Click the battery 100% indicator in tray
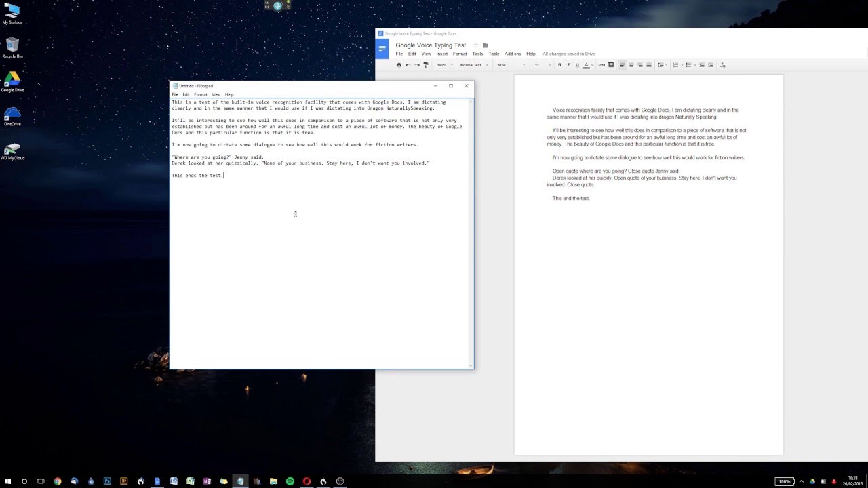The height and width of the screenshot is (488, 868). pos(785,481)
